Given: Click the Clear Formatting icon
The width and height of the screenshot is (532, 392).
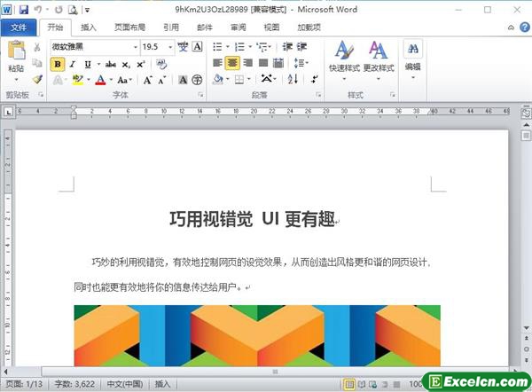Looking at the screenshot, I should pos(161,64).
